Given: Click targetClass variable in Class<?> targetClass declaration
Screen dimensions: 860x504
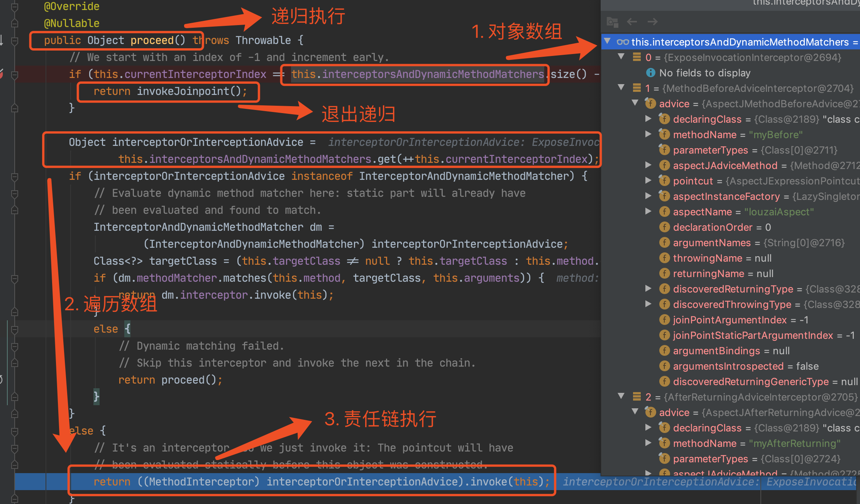Looking at the screenshot, I should pyautogui.click(x=183, y=261).
